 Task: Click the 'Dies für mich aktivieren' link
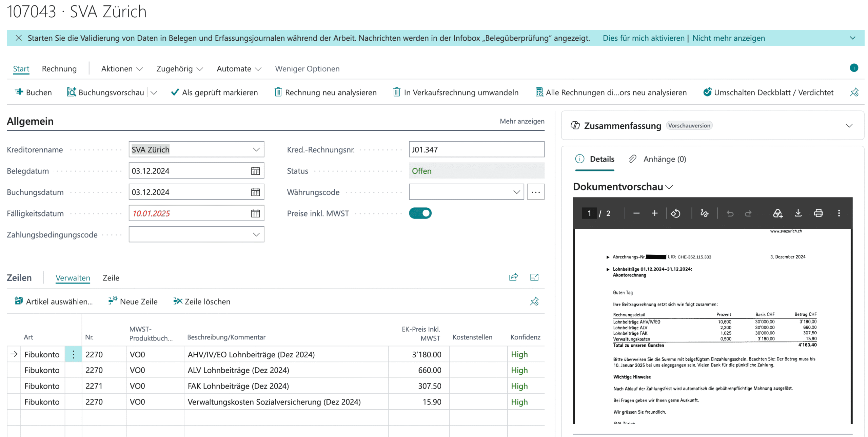[x=644, y=38]
